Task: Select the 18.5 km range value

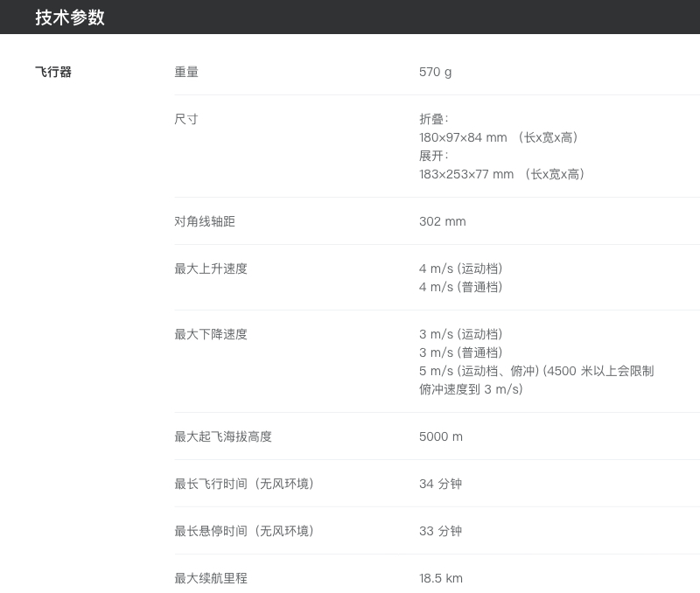Action: tap(440, 578)
